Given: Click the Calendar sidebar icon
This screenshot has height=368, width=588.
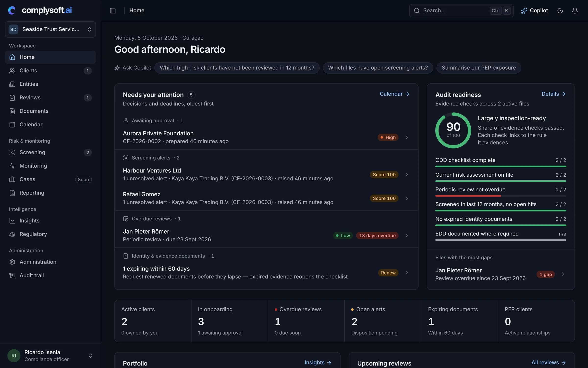Looking at the screenshot, I should (x=12, y=125).
